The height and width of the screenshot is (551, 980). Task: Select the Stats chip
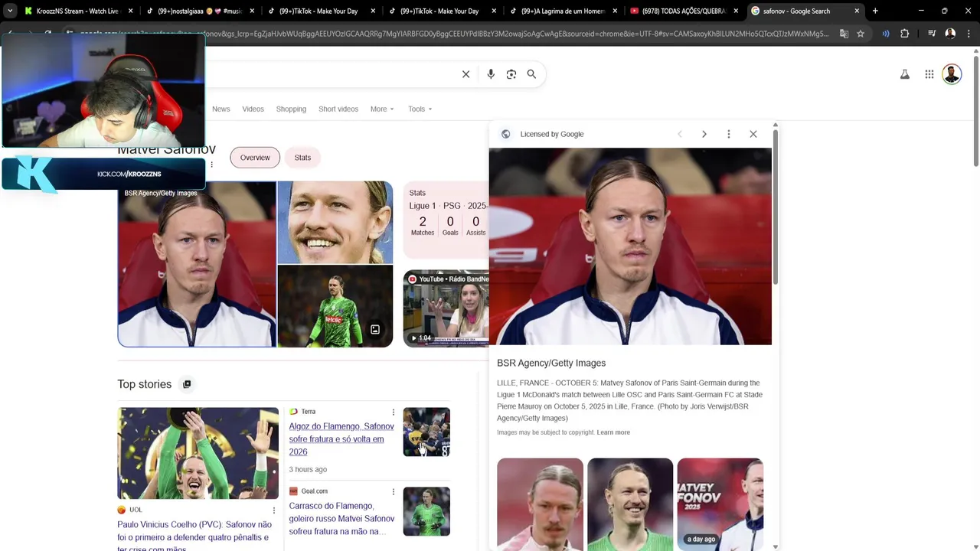point(302,158)
